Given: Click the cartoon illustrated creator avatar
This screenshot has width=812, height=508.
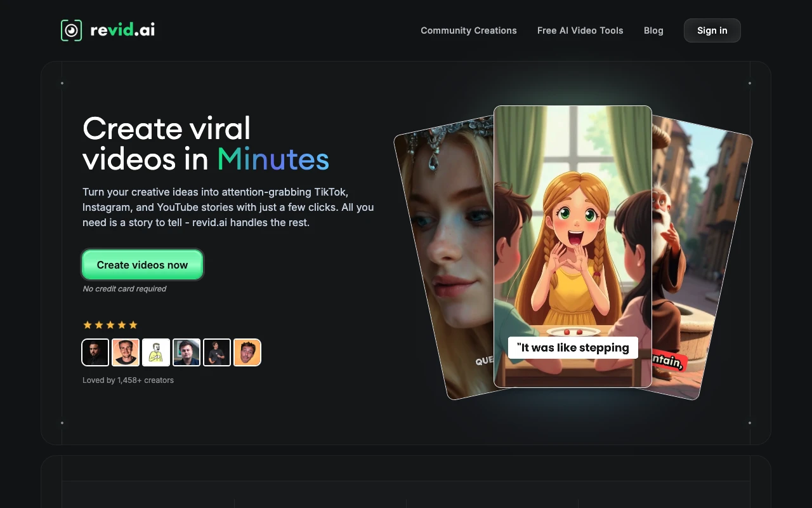Looking at the screenshot, I should click(x=156, y=352).
